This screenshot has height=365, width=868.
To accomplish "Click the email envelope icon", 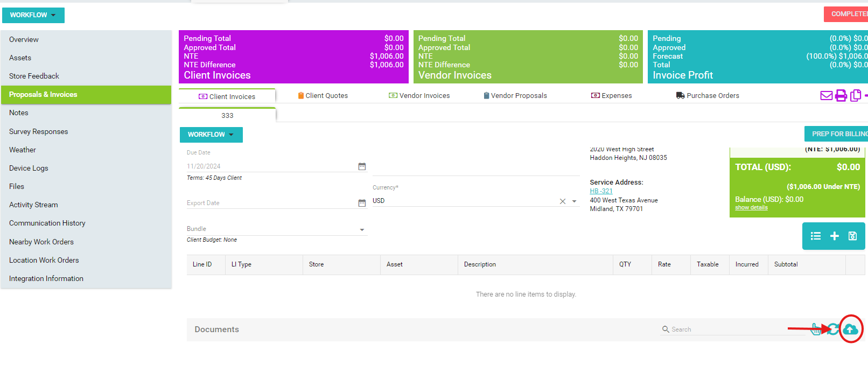I will click(x=826, y=96).
